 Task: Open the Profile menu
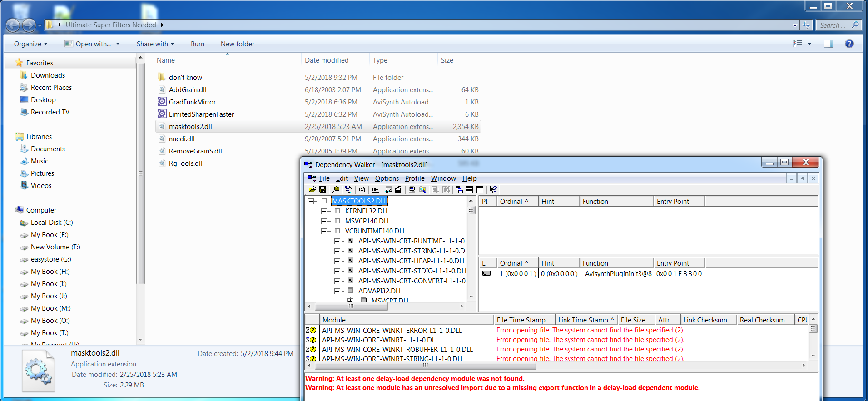[x=415, y=178]
